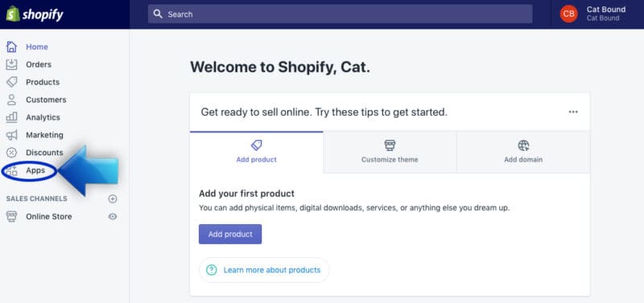Open the Cat Bound account menu
This screenshot has width=644, height=303.
pyautogui.click(x=593, y=14)
